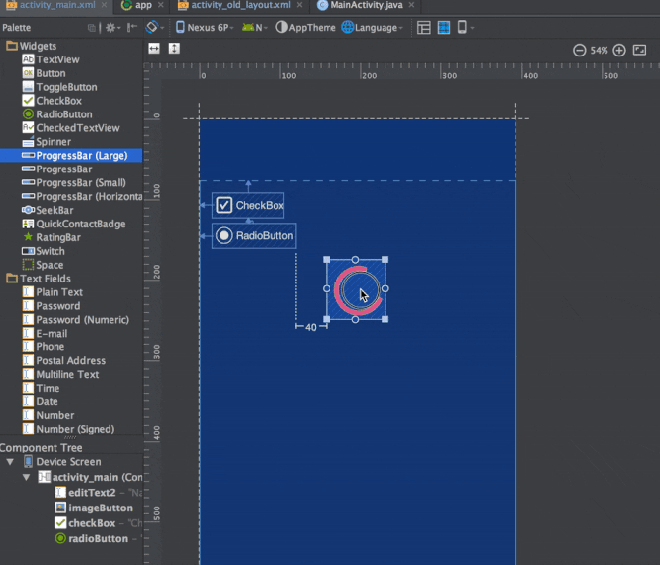
Task: Zoom in with the plus icon
Action: click(x=619, y=51)
